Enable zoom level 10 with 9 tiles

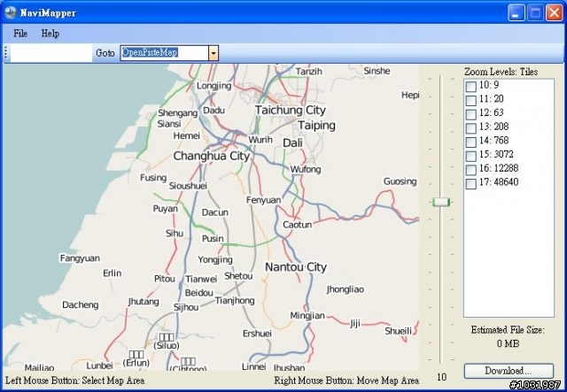[x=470, y=86]
